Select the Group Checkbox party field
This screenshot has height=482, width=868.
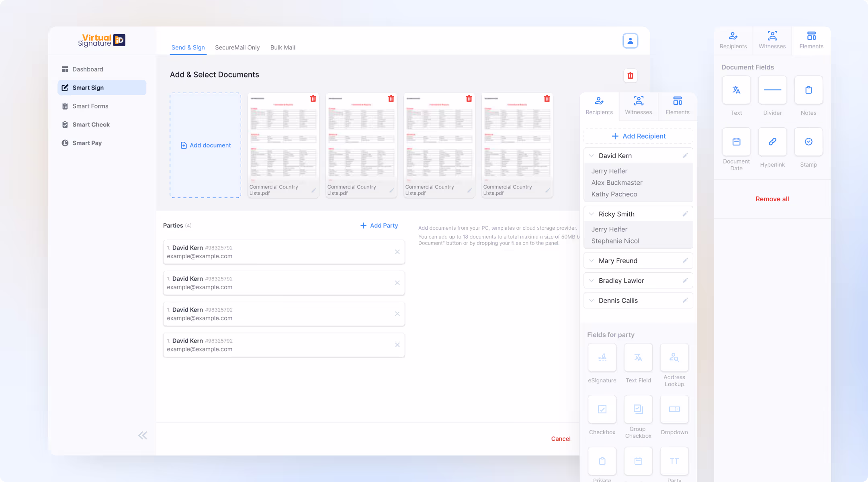[638, 409]
